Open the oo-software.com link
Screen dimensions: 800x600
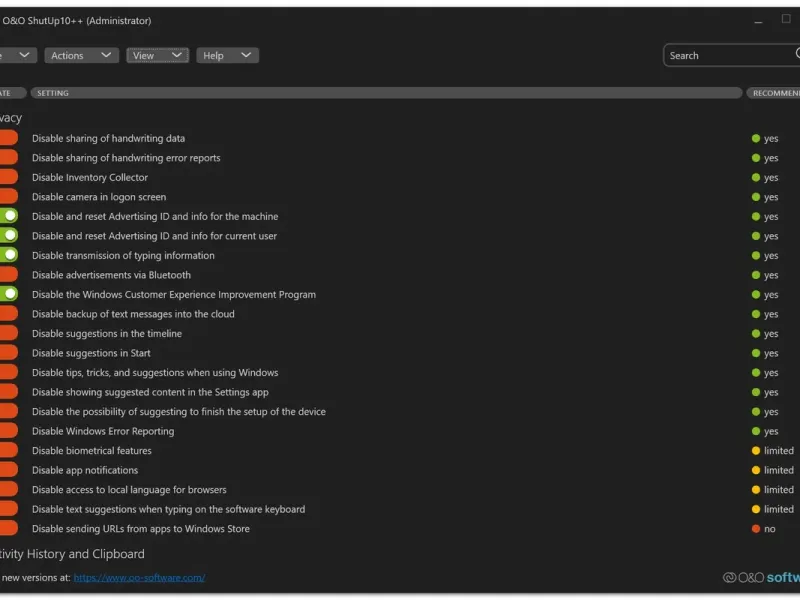tap(139, 578)
